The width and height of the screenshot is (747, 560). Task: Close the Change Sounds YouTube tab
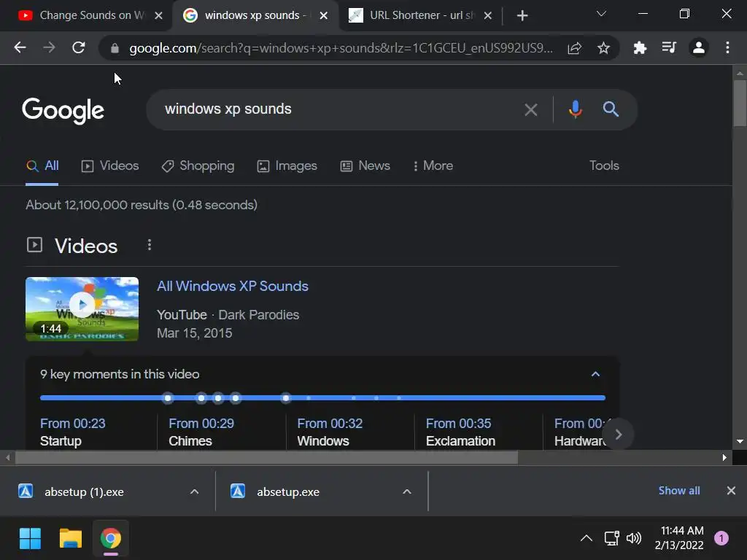(x=158, y=16)
